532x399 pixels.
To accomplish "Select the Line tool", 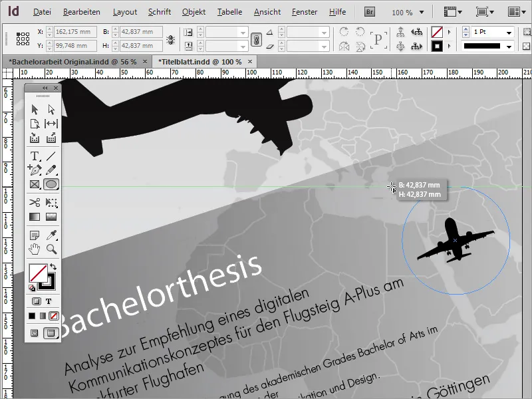I will coord(51,156).
